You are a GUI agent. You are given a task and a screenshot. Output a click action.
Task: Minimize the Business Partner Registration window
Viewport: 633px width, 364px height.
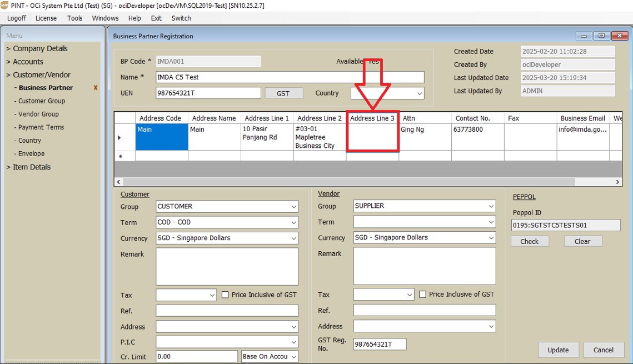click(x=584, y=36)
